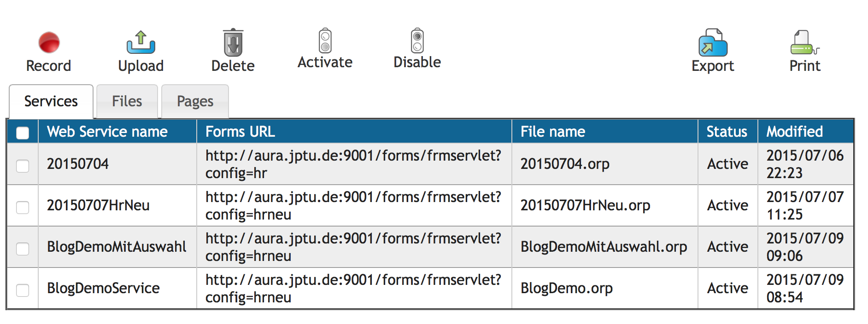This screenshot has height=324, width=868.
Task: Open the Pages tab
Action: [195, 101]
